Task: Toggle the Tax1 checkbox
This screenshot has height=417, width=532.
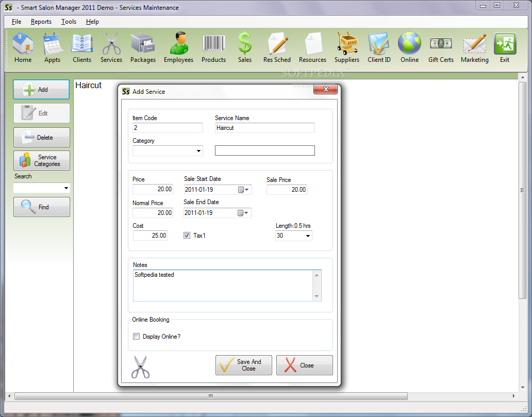Action: [187, 236]
